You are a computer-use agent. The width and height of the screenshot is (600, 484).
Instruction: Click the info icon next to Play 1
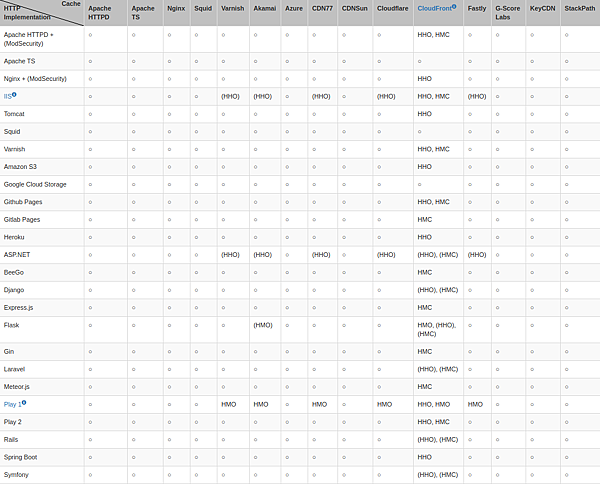click(24, 403)
